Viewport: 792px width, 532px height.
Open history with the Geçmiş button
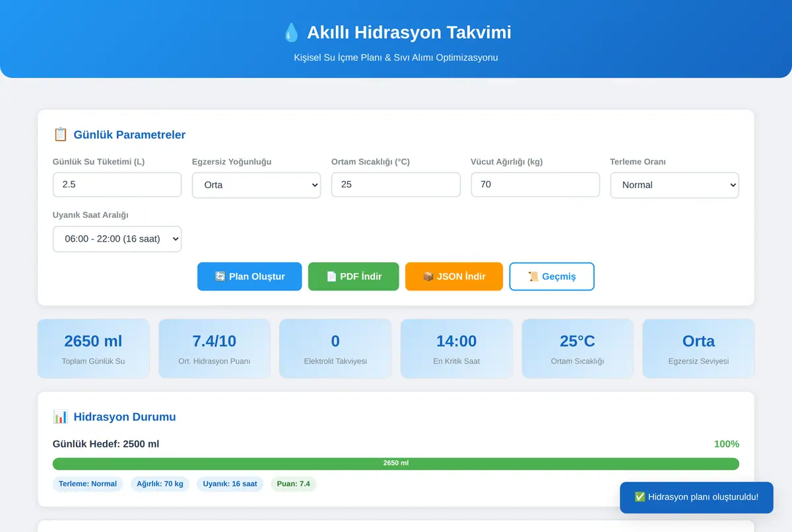552,277
